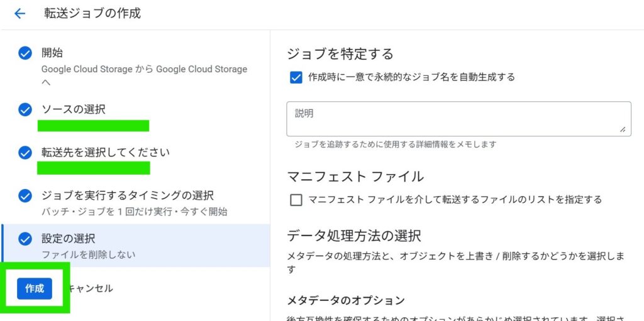This screenshot has height=321, width=644.
Task: Click the back arrow beside 転送ジョブの作成
Action: [x=20, y=13]
